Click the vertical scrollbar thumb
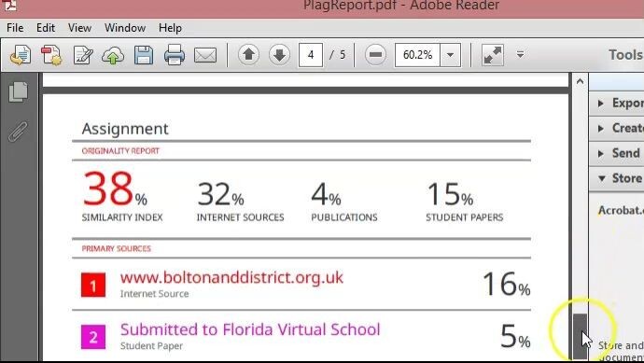The width and height of the screenshot is (644, 363). pyautogui.click(x=580, y=337)
